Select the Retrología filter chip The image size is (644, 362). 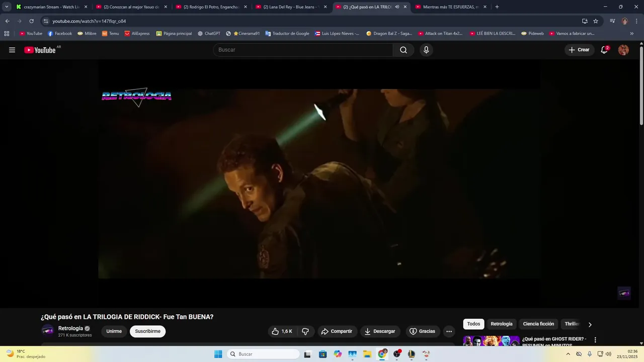502,324
